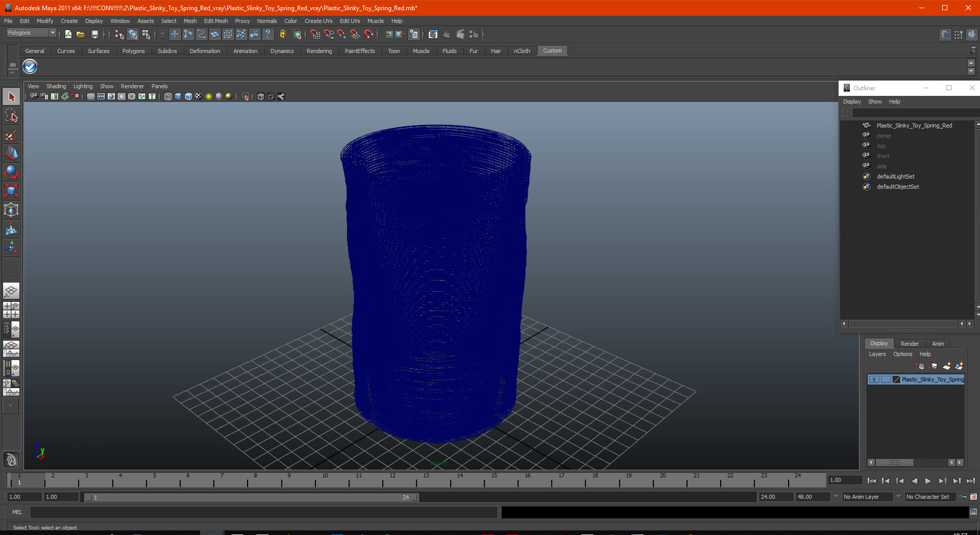Toggle Lock selection padlock icon
Viewport: 980px width, 535px height.
(x=282, y=34)
